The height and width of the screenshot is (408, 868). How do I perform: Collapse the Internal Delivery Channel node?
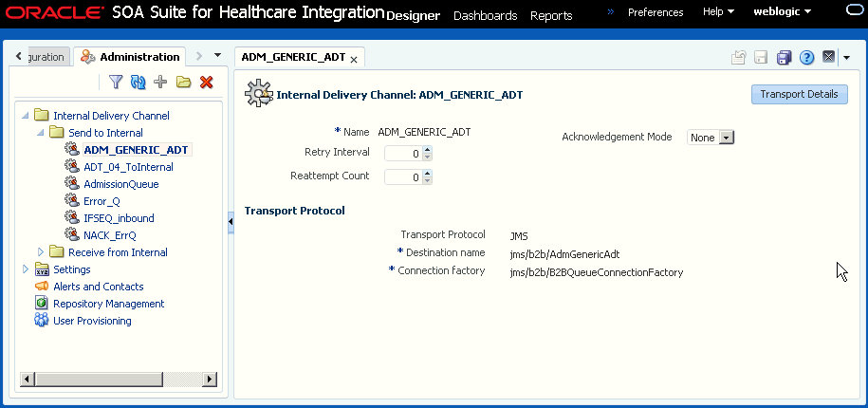(x=25, y=116)
